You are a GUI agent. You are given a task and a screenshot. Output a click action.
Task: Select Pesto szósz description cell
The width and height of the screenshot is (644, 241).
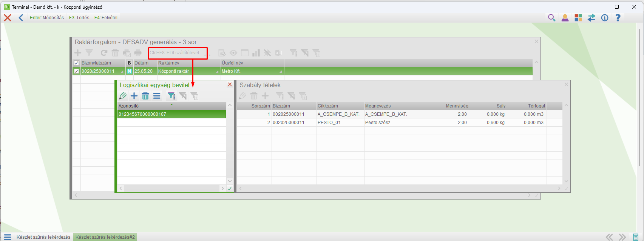398,123
